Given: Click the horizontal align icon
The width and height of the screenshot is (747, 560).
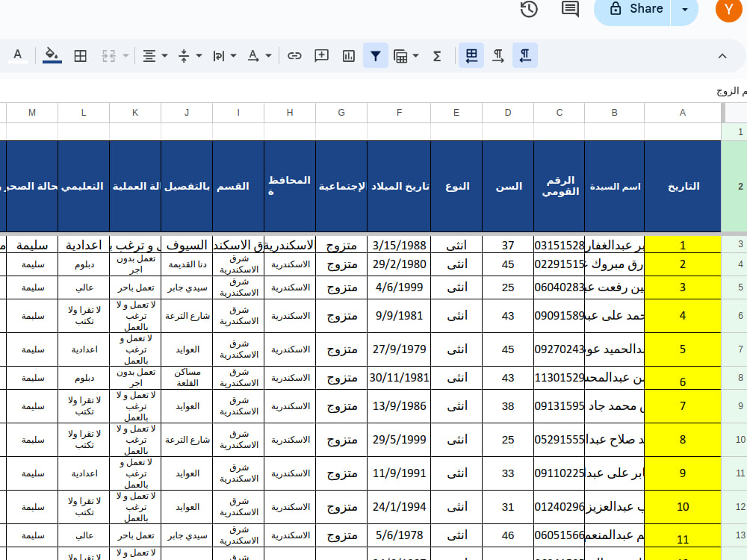Looking at the screenshot, I should [149, 56].
